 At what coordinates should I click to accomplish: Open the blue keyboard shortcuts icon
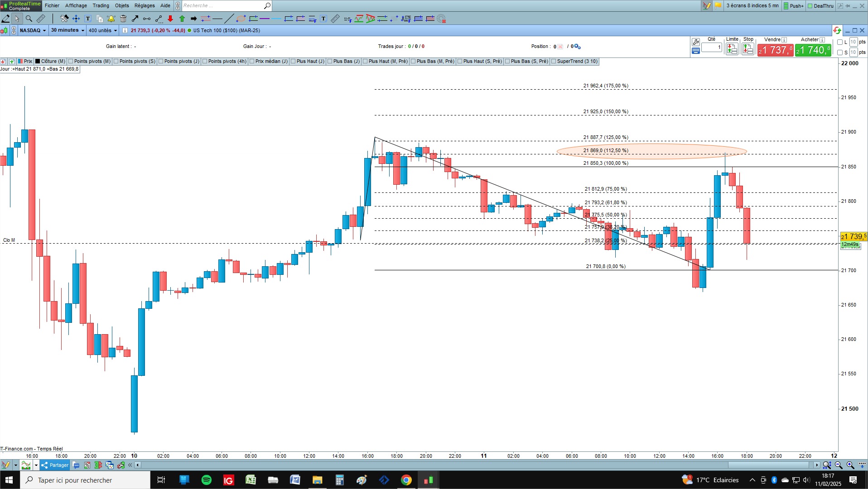click(696, 51)
